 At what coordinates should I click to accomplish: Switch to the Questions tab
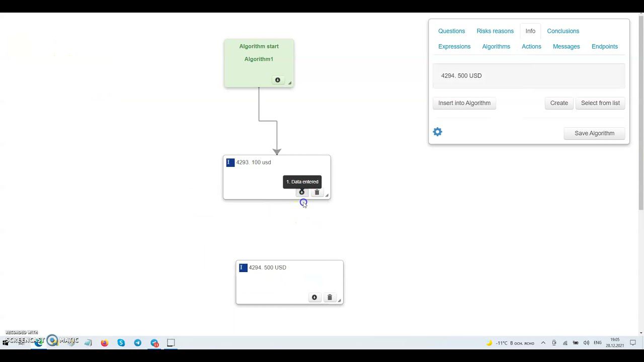pos(451,31)
